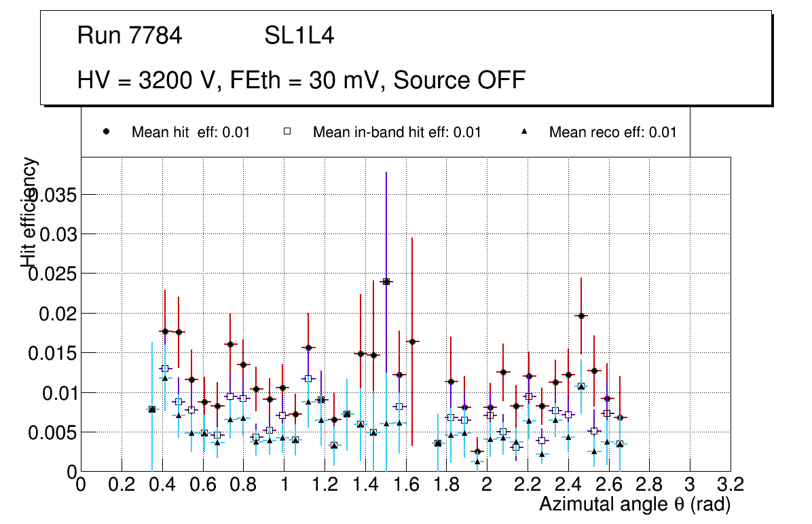Select the leftmost data point near 0.35 rad

(152, 409)
